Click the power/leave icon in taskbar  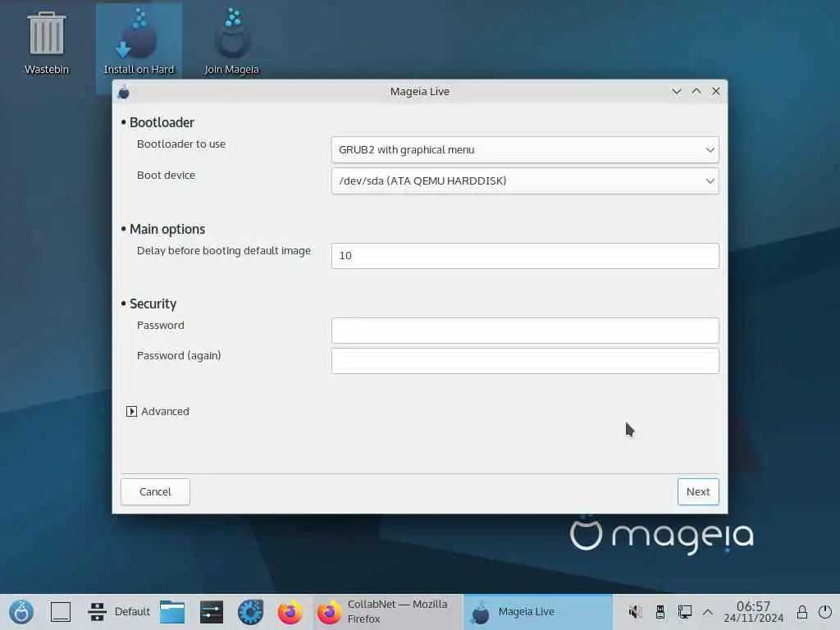pos(825,612)
